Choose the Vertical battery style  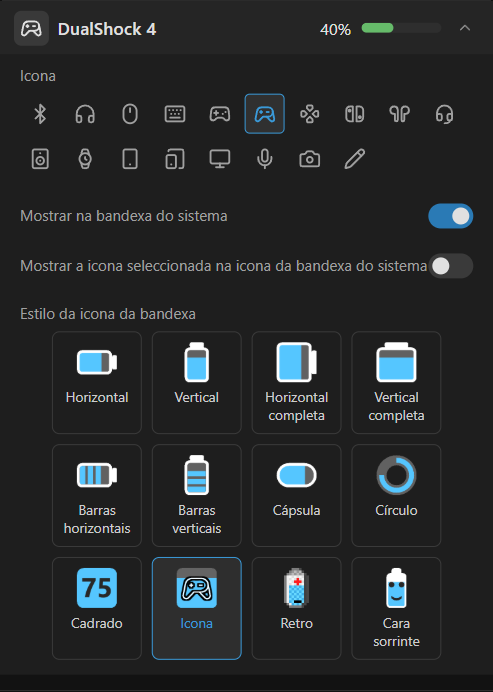(x=197, y=383)
